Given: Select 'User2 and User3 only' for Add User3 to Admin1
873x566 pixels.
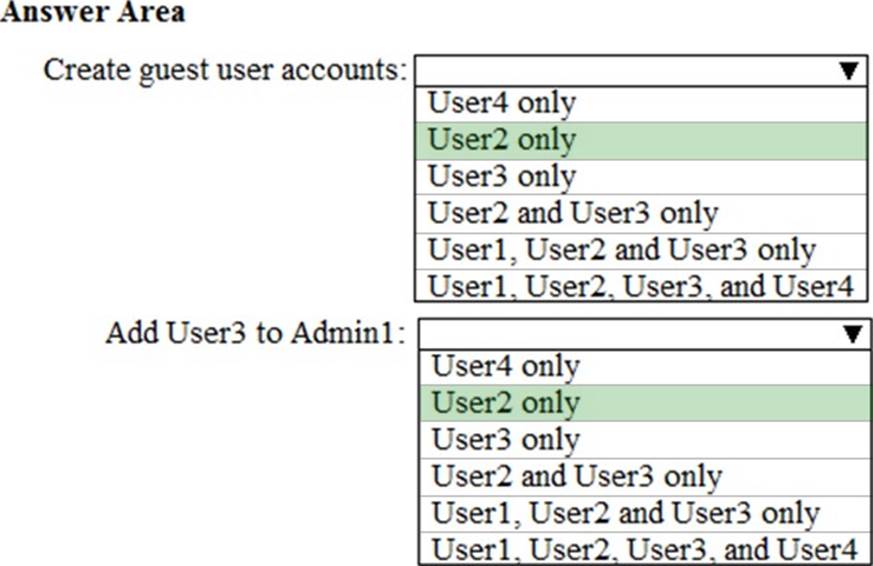Looking at the screenshot, I should pyautogui.click(x=577, y=477).
